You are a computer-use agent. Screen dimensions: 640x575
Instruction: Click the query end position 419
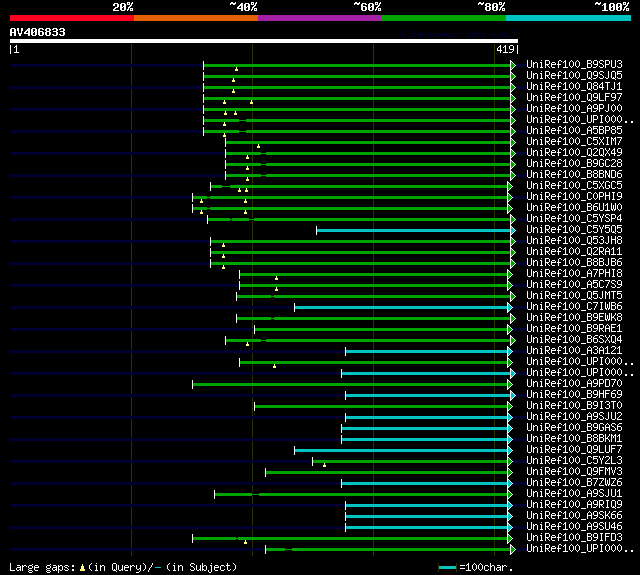point(505,49)
